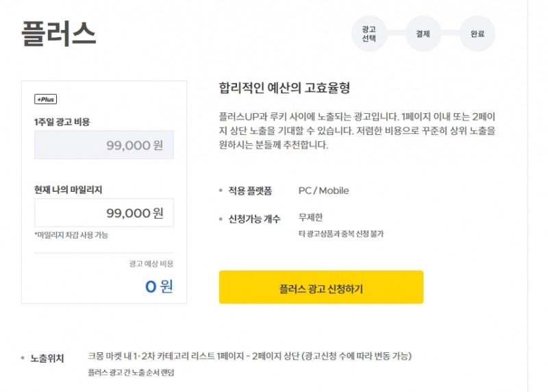This screenshot has width=548, height=392.
Task: Click the bullet beside 노출위치
Action: click(24, 358)
